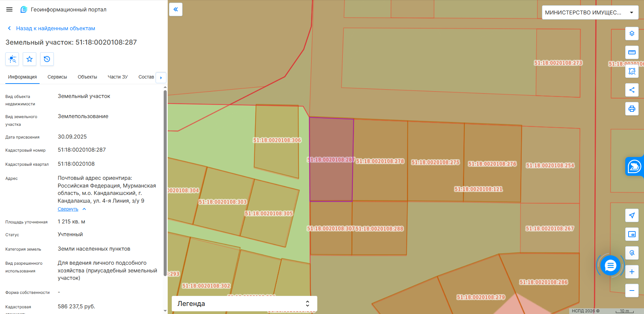Add parcel to favorites with star icon
This screenshot has height=314, width=644.
30,59
